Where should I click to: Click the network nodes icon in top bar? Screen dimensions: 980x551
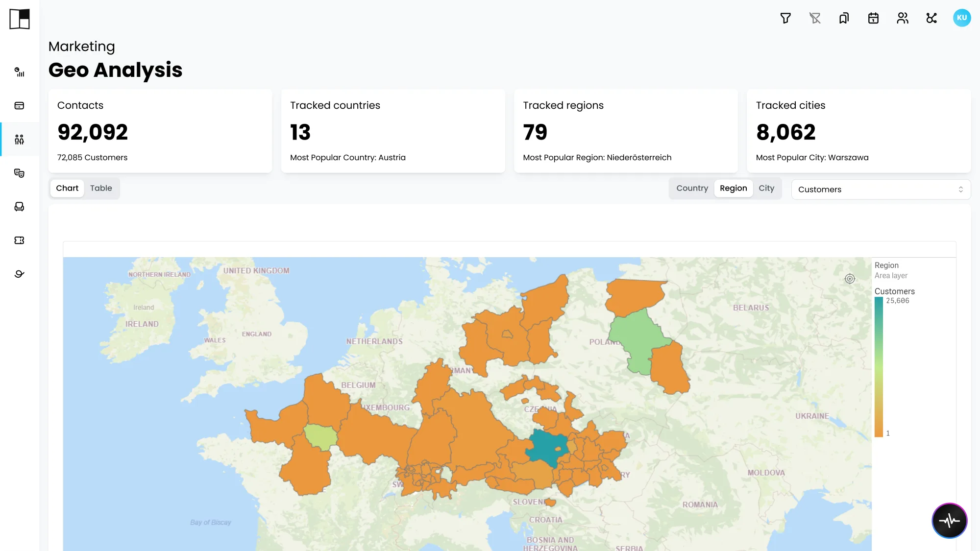tap(931, 18)
